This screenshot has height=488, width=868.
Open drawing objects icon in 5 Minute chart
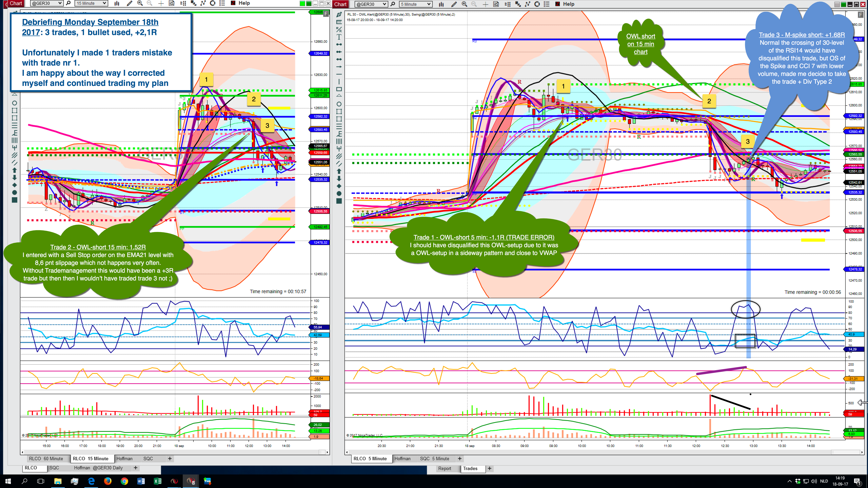pyautogui.click(x=528, y=4)
